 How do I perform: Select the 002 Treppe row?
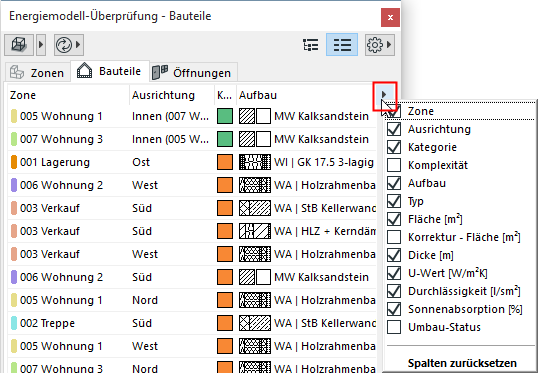pos(192,323)
